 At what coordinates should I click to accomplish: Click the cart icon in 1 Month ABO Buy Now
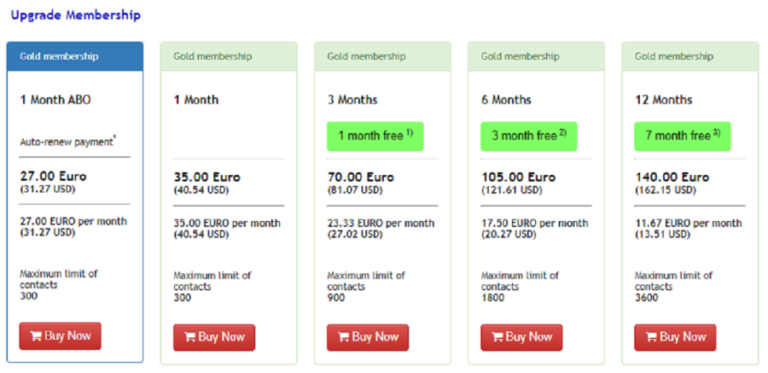(36, 336)
